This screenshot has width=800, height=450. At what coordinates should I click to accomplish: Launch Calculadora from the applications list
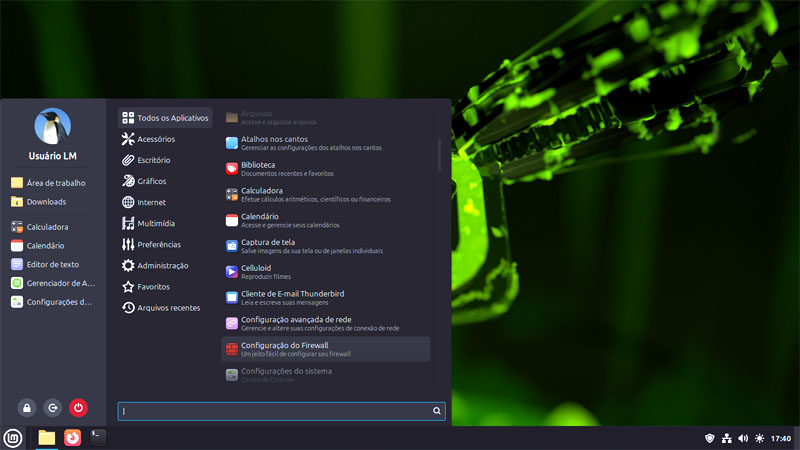[326, 194]
